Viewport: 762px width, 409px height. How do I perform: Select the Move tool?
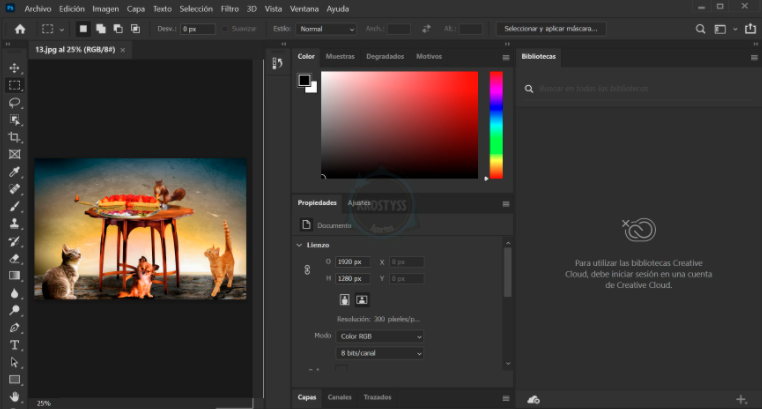point(14,68)
